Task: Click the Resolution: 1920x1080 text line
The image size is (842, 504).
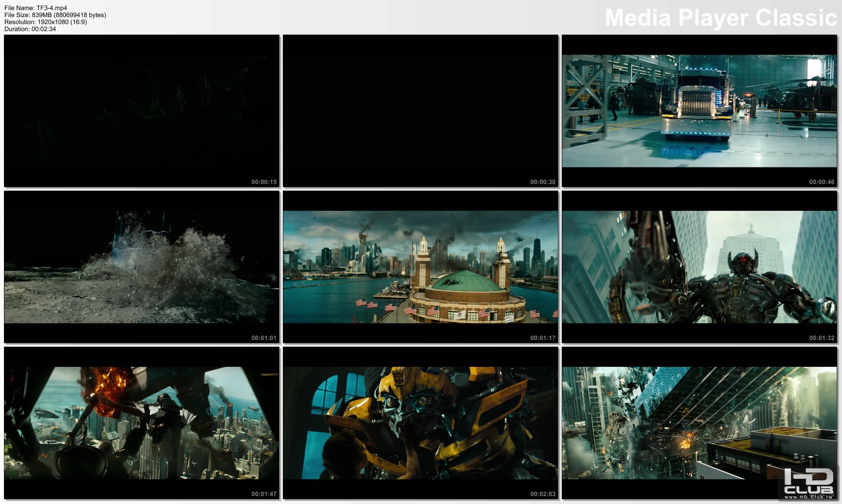Action: pyautogui.click(x=46, y=22)
